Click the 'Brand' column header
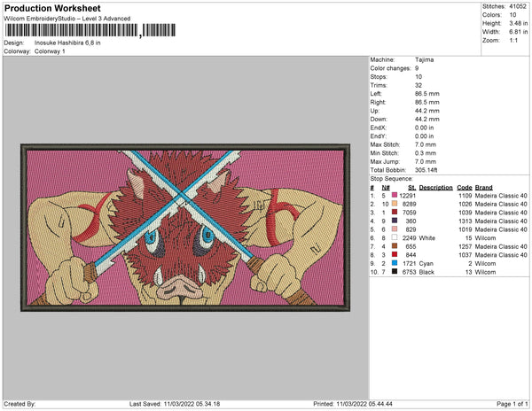This screenshot has width=532, height=411. (484, 188)
